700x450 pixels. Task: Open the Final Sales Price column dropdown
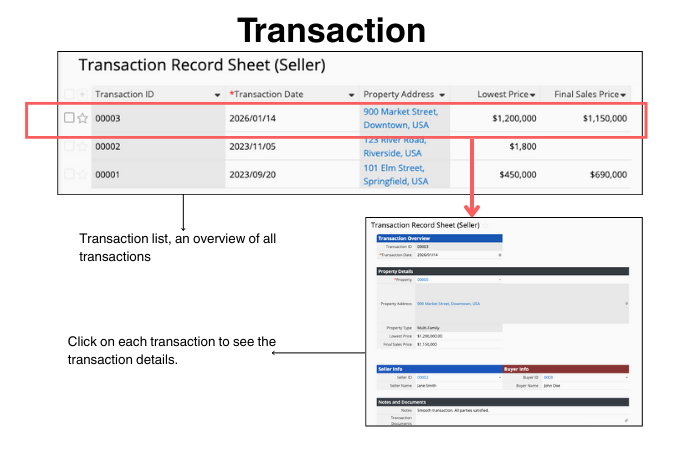[x=624, y=95]
